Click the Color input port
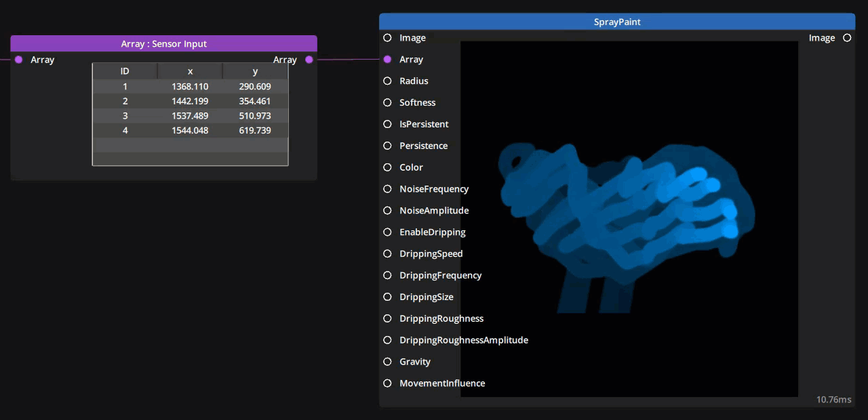 (387, 167)
